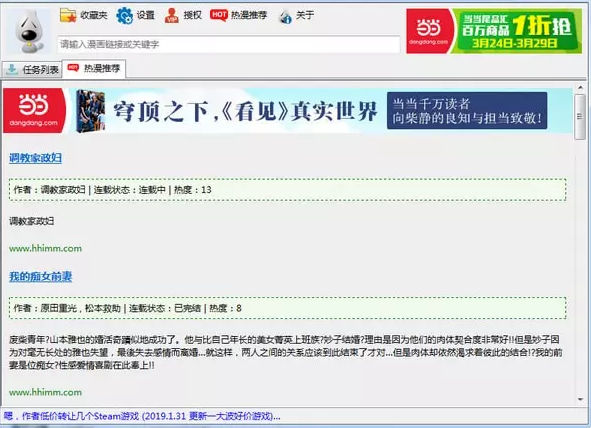591x428 pixels.
Task: Click the scrollbar up arrow
Action: pos(580,88)
